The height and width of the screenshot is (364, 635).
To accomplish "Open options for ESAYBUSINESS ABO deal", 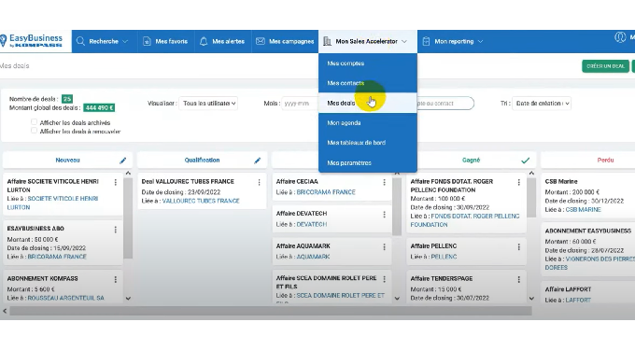I will click(x=116, y=230).
